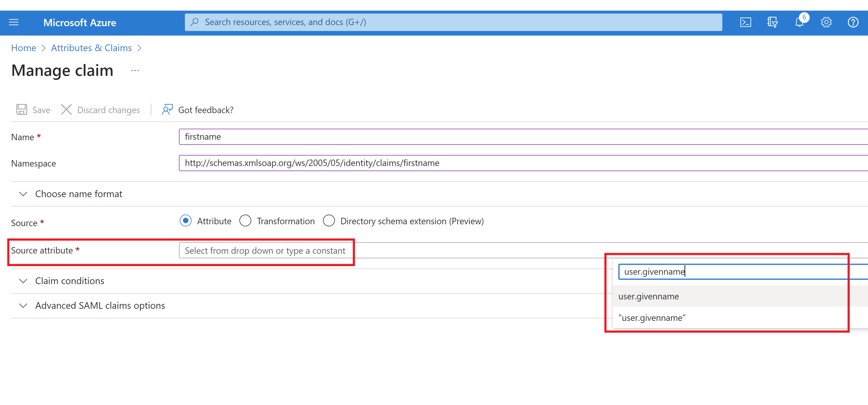Navigate to Attributes & Claims breadcrumb
This screenshot has height=405, width=868.
(x=91, y=48)
